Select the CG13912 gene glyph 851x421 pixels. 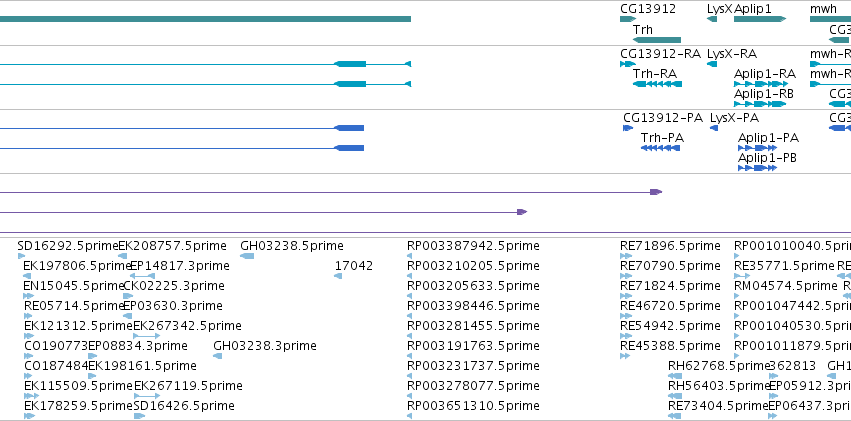(x=628, y=19)
